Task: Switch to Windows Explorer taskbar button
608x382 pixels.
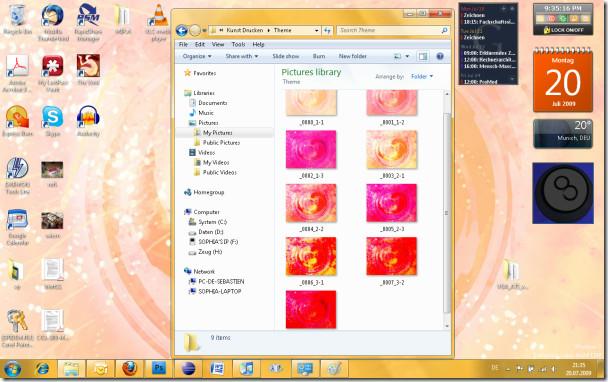Action: [71, 368]
